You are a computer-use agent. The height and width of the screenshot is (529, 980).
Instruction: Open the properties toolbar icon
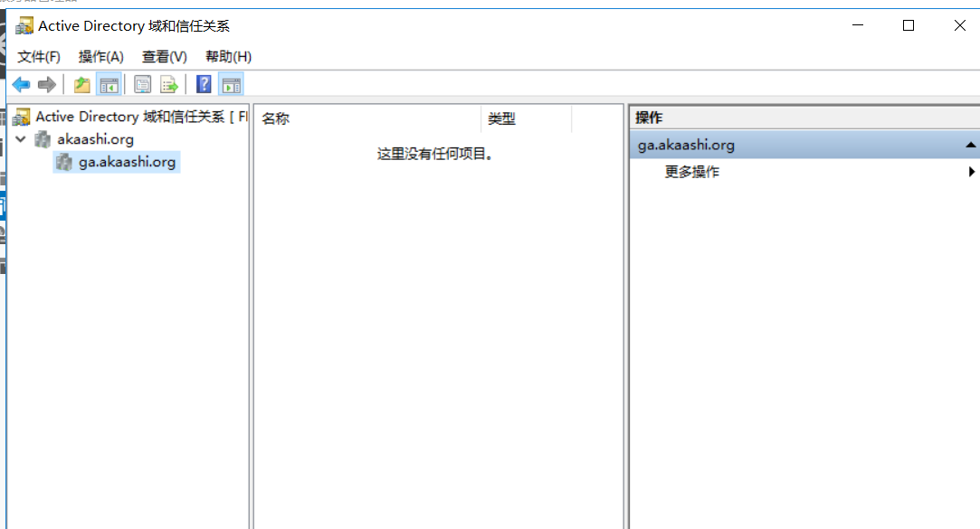pos(142,84)
